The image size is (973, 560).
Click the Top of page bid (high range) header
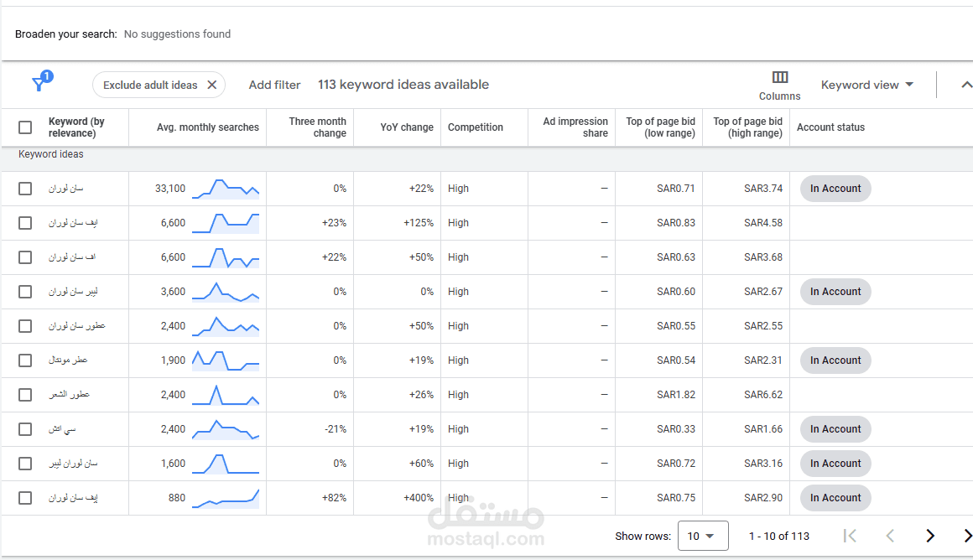click(x=747, y=127)
